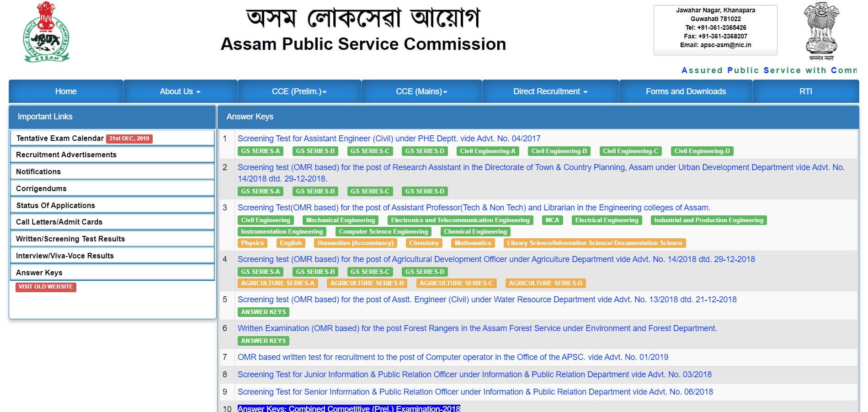Open AGRICULTURE SERIES-B answer key
The image size is (868, 412).
coord(367,283)
